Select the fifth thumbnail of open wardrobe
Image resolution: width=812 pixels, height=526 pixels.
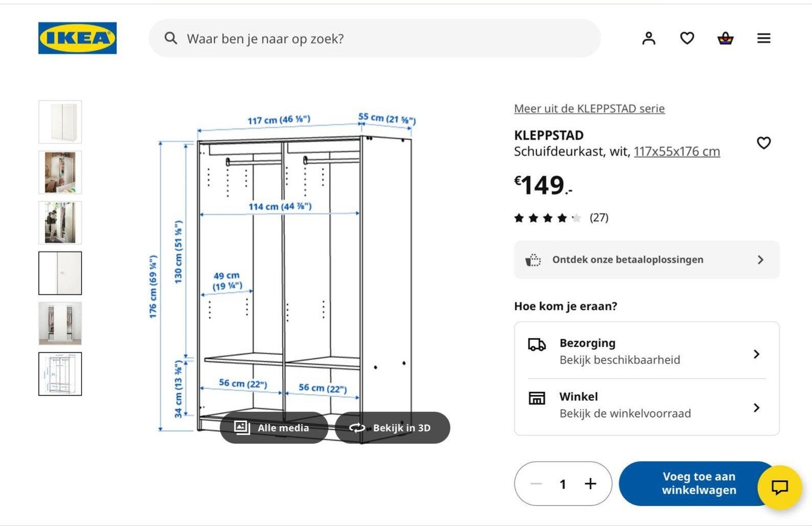[60, 323]
